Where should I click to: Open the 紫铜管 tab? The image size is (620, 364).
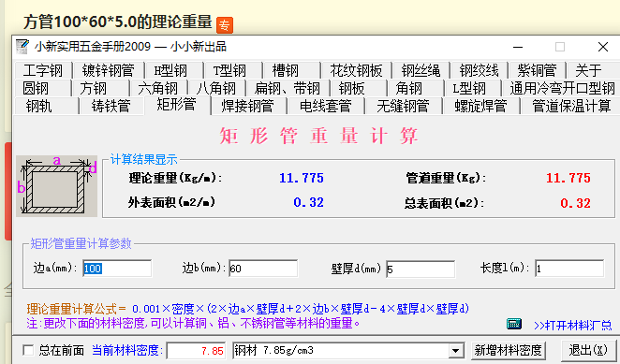tap(537, 71)
